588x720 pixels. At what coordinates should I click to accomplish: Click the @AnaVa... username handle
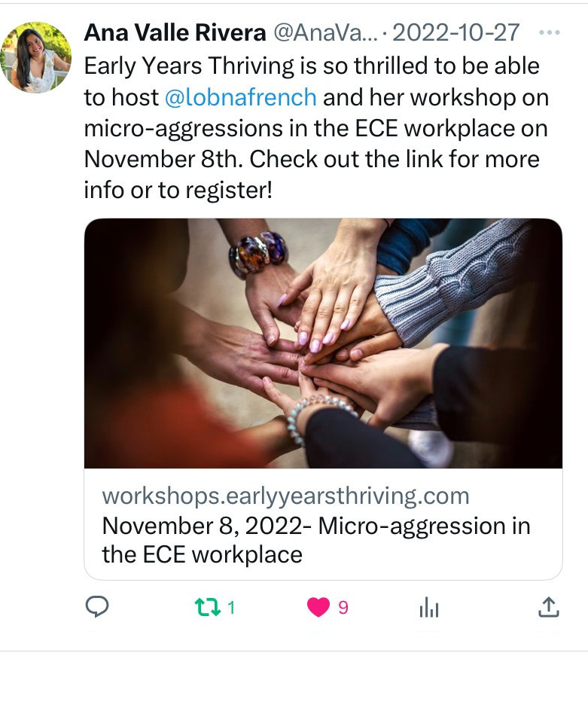[x=325, y=33]
